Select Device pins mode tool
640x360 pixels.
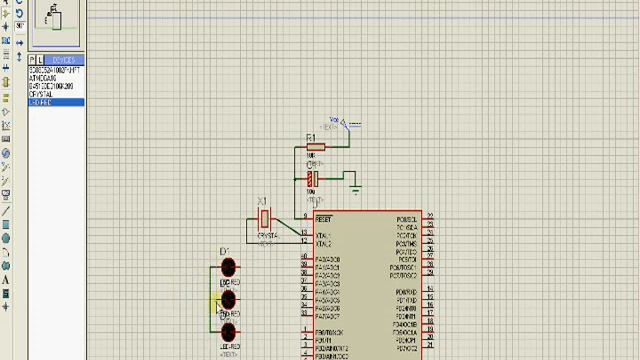[x=6, y=112]
